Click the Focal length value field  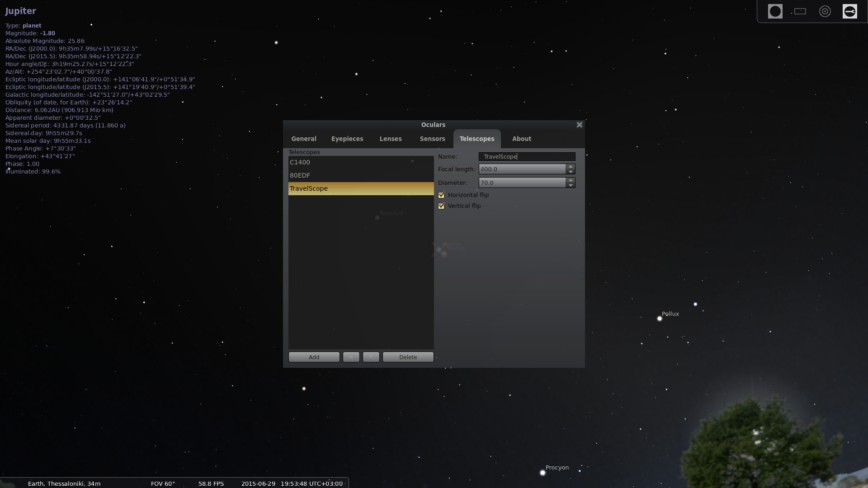tap(522, 169)
